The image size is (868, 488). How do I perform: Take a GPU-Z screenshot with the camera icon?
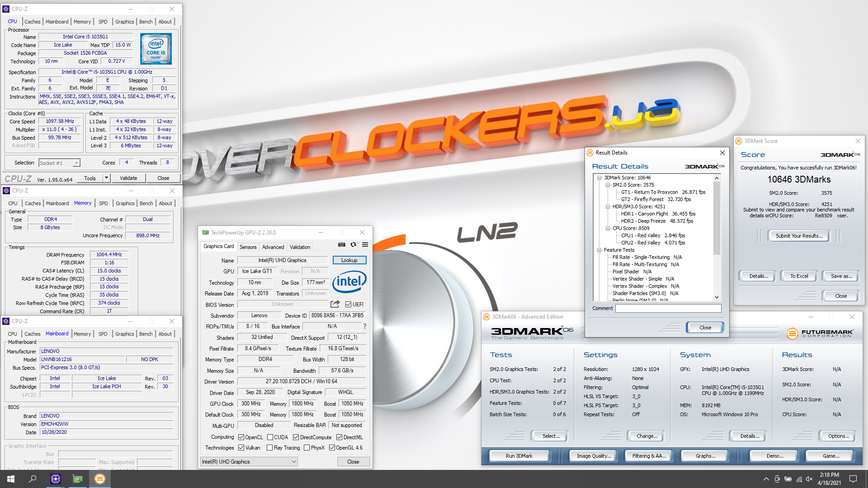(x=342, y=244)
